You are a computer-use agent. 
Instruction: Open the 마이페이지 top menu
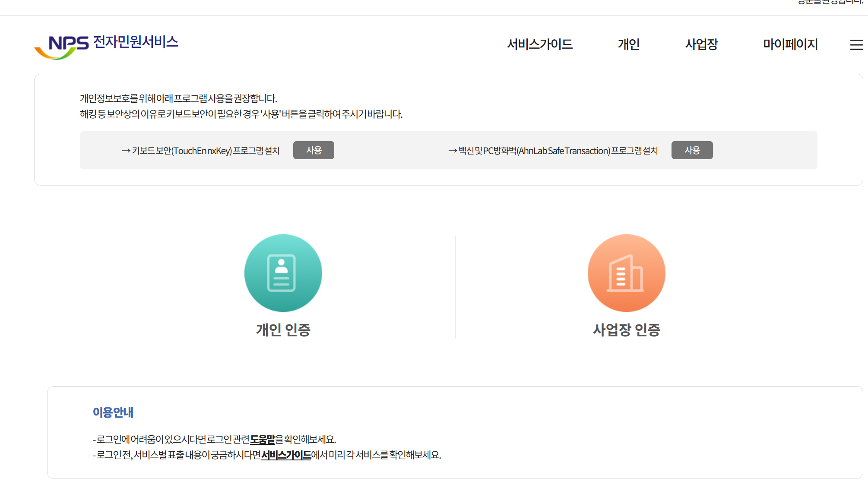coord(790,44)
